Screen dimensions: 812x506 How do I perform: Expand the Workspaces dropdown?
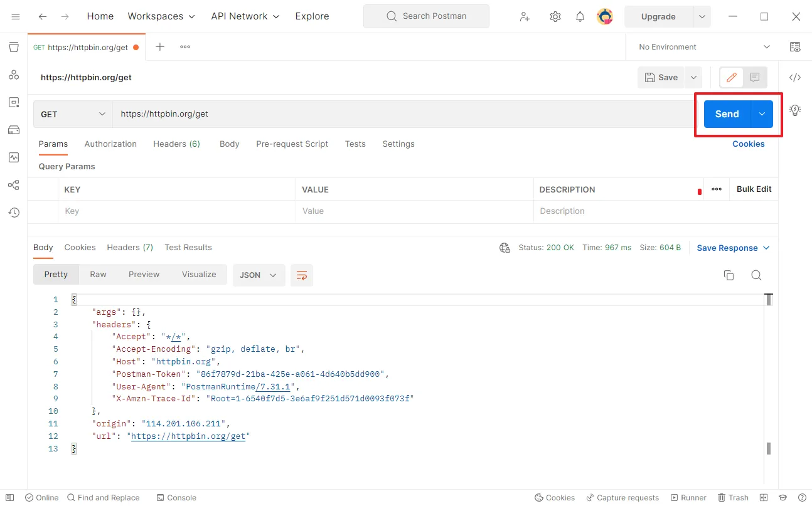point(161,16)
